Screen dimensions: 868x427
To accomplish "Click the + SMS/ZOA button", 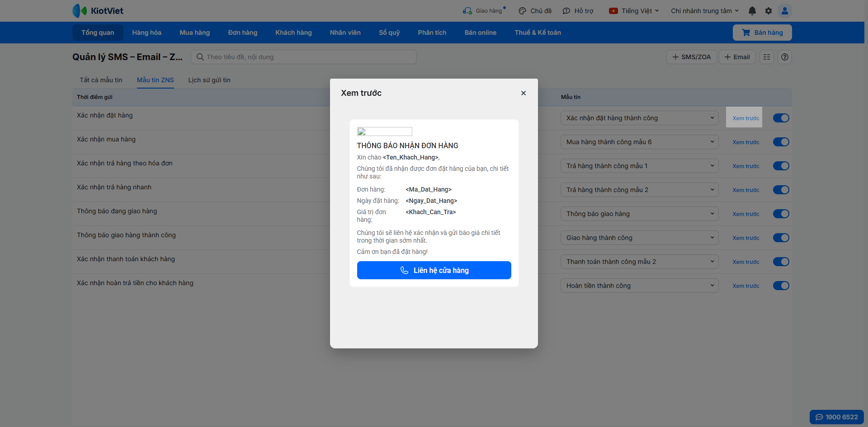I will [692, 57].
